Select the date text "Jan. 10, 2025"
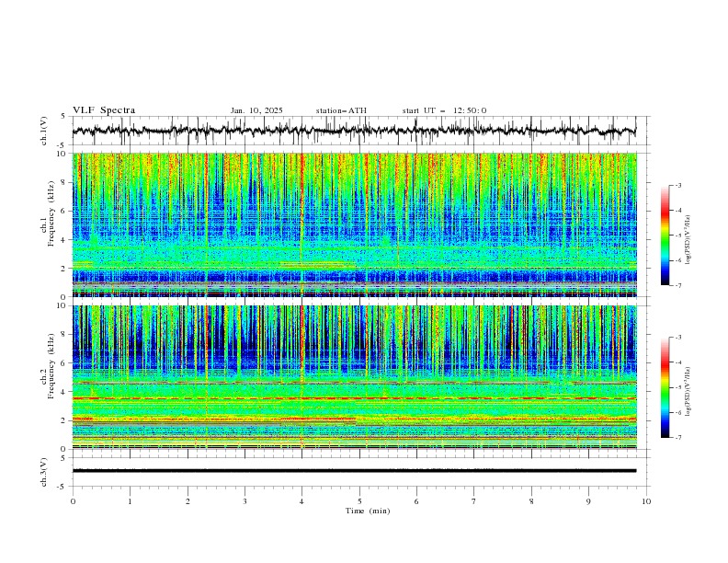The width and height of the screenshot is (728, 563). (x=256, y=110)
